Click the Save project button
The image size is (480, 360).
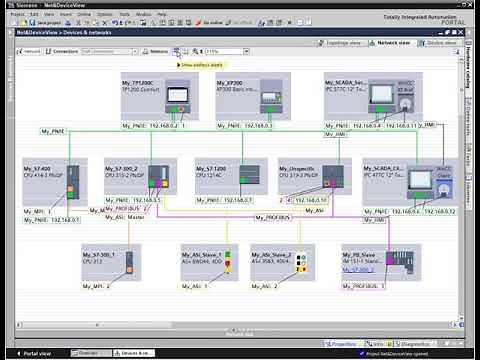coord(45,23)
